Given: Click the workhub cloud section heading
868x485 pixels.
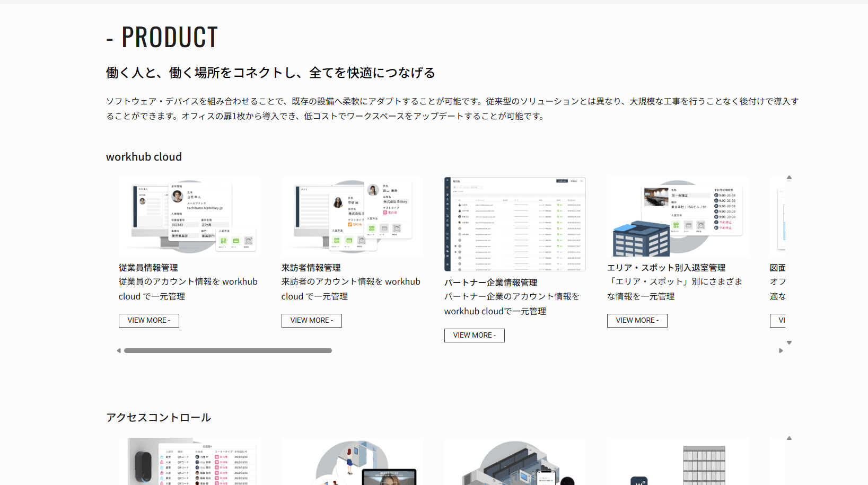Looking at the screenshot, I should tap(144, 157).
